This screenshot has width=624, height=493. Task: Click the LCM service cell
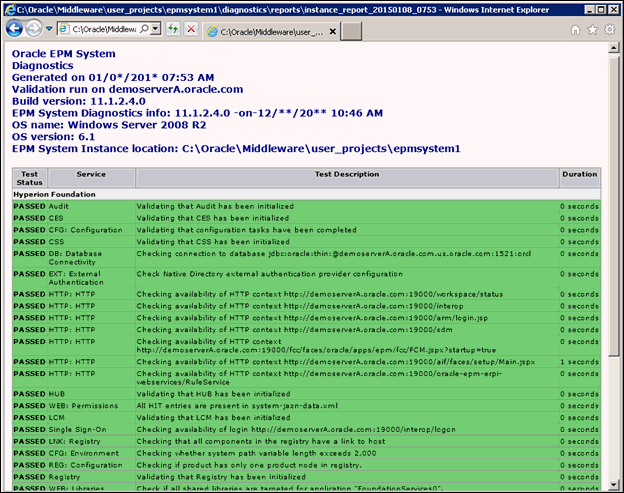(x=91, y=418)
